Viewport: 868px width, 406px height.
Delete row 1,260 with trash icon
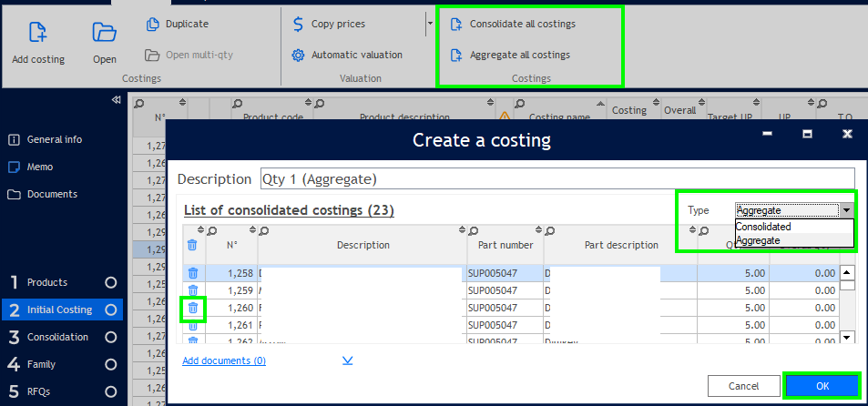tap(193, 308)
